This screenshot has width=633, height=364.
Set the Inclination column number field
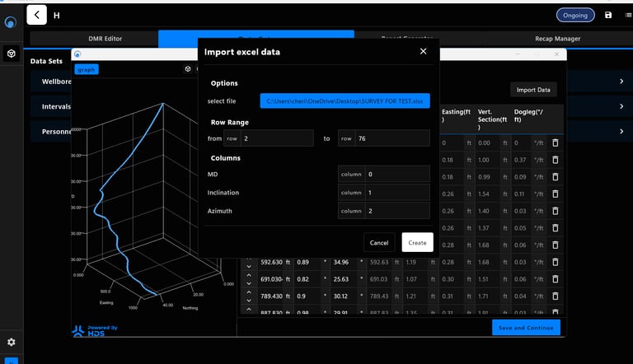(x=397, y=193)
